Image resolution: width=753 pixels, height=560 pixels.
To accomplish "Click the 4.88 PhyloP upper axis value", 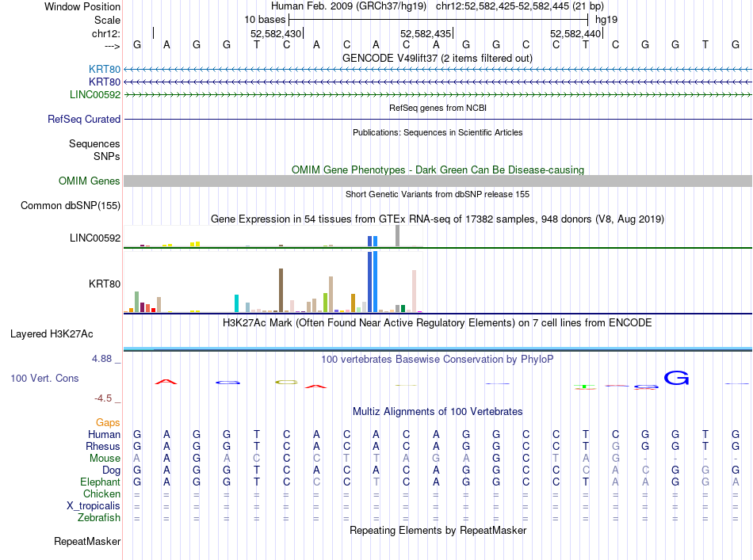I will [x=101, y=359].
